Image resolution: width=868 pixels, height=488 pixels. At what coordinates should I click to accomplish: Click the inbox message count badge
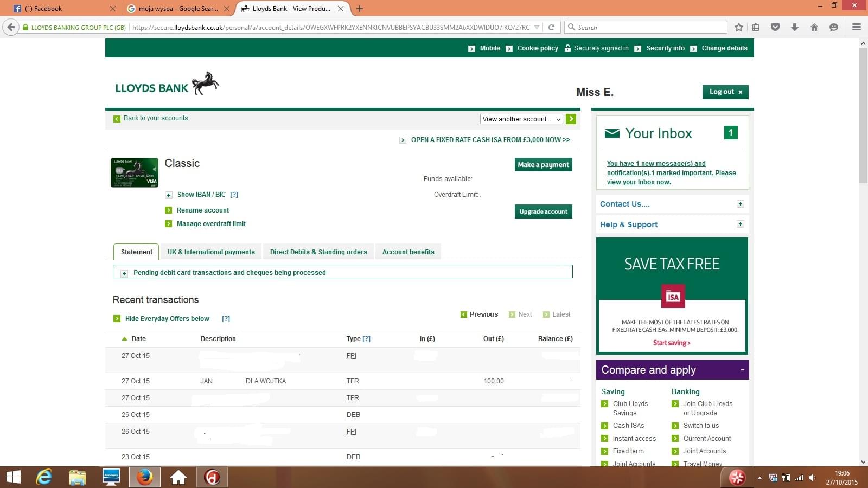pyautogui.click(x=731, y=132)
